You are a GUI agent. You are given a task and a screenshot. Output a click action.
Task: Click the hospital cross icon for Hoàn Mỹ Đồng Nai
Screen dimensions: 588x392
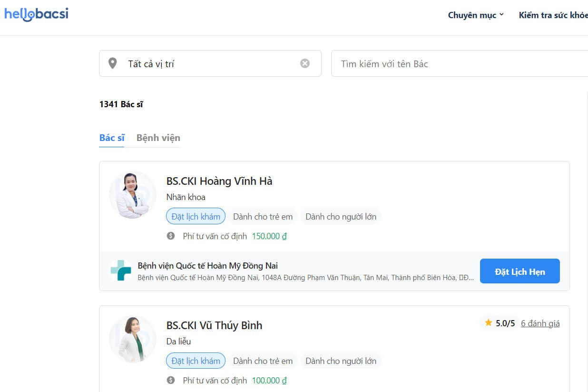(x=121, y=271)
